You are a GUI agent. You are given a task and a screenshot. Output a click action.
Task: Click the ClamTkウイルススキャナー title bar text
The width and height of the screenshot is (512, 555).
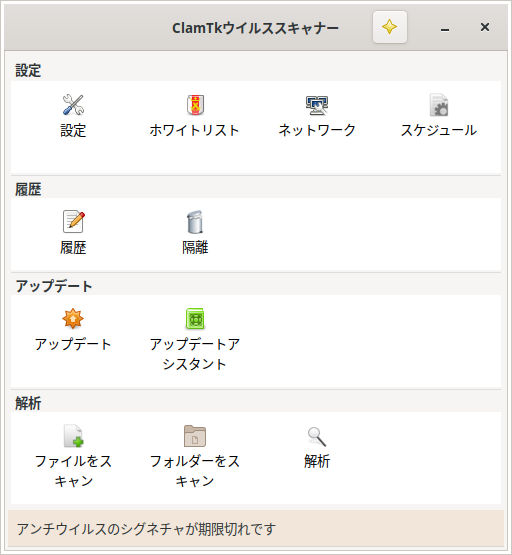255,28
